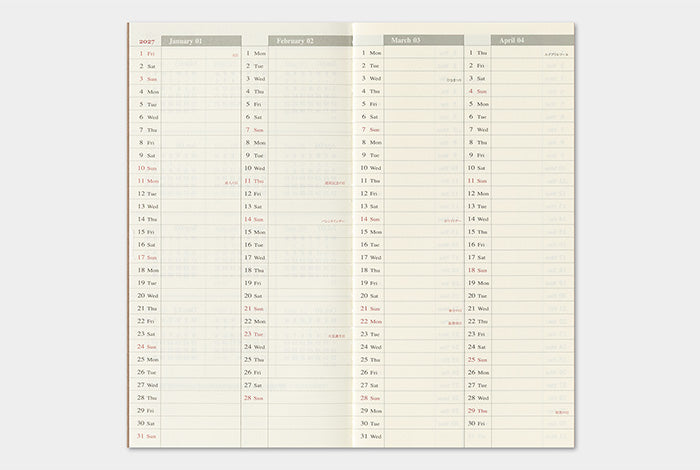Select '4 Sun' in the April column
The width and height of the screenshot is (700, 470).
coord(478,91)
